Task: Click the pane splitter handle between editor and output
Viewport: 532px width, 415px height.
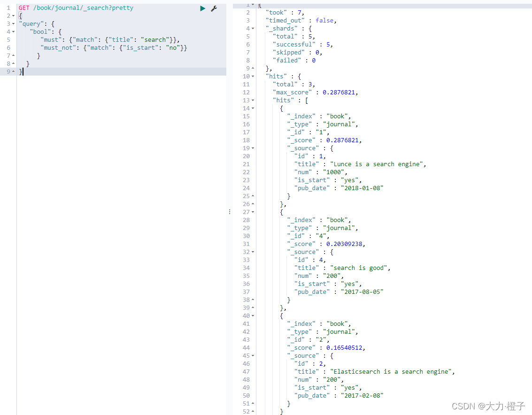Action: click(x=230, y=212)
